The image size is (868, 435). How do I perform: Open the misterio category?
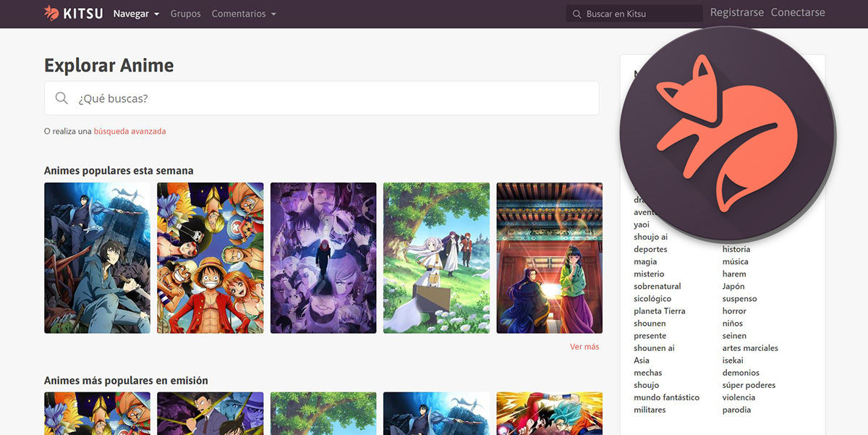[x=649, y=274]
